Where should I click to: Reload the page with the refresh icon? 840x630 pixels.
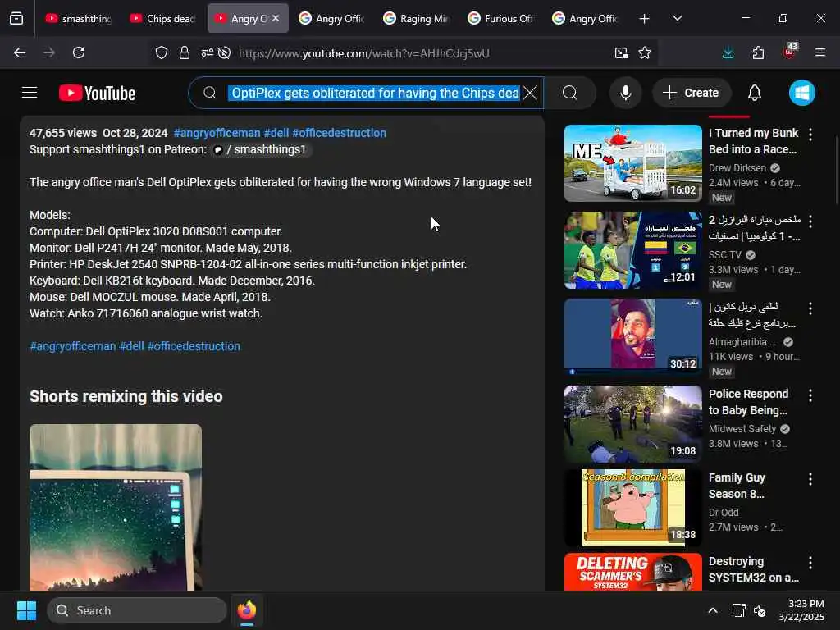point(79,52)
